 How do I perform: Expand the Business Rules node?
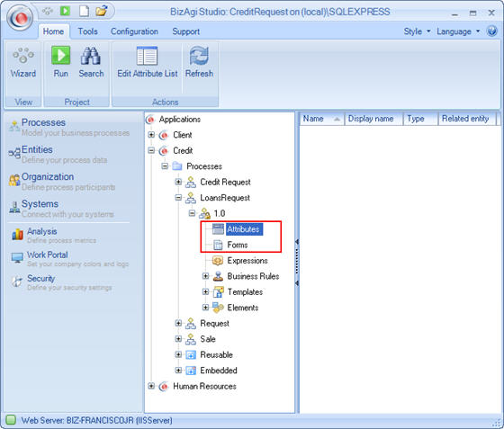pyautogui.click(x=206, y=276)
